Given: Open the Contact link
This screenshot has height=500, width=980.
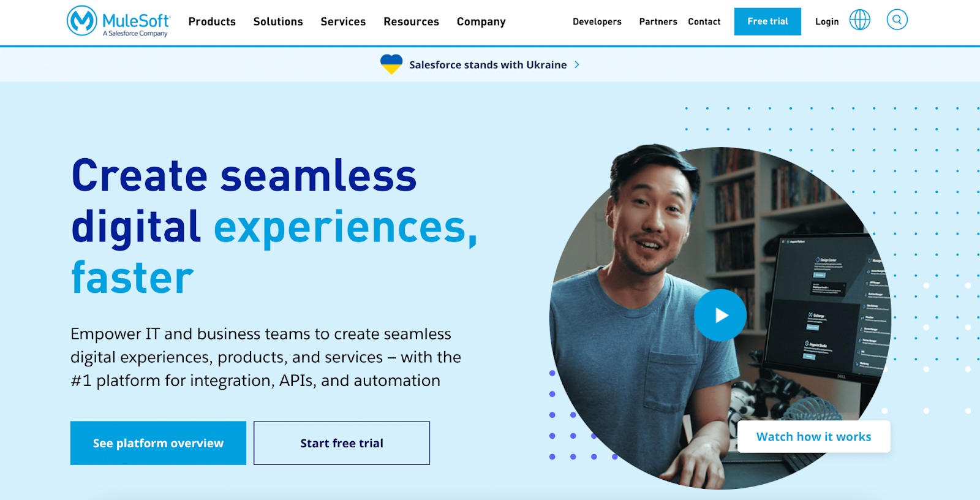Looking at the screenshot, I should pos(704,21).
